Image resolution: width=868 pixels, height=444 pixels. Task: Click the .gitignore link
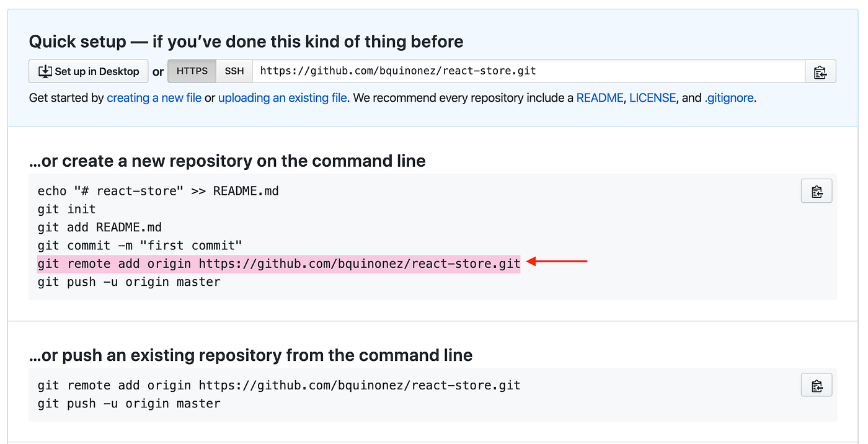(729, 97)
